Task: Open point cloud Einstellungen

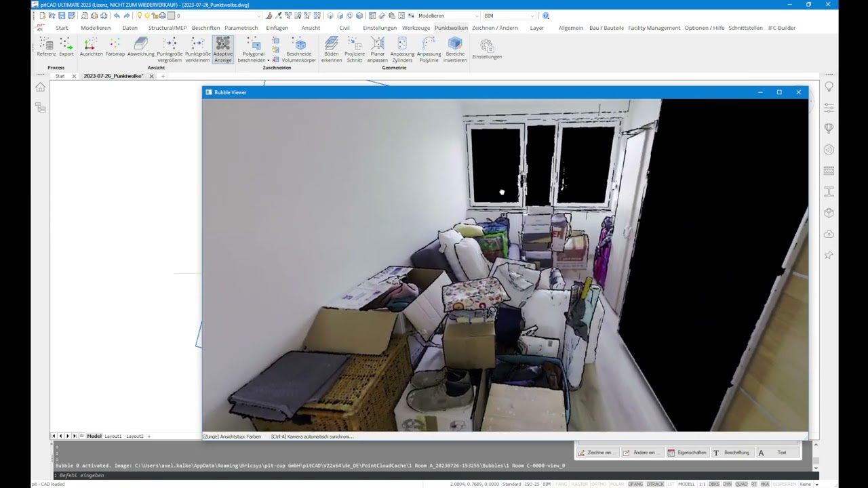Action: tap(487, 49)
